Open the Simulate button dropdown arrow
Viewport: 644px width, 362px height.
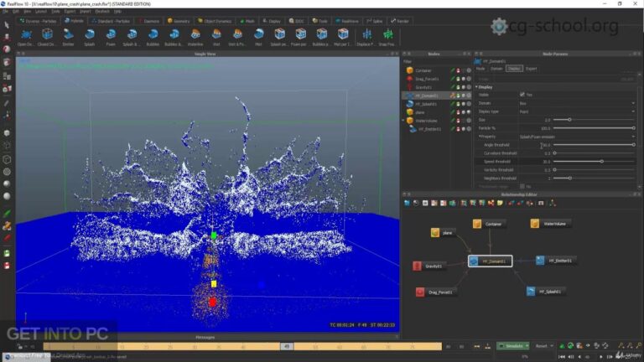coord(527,346)
